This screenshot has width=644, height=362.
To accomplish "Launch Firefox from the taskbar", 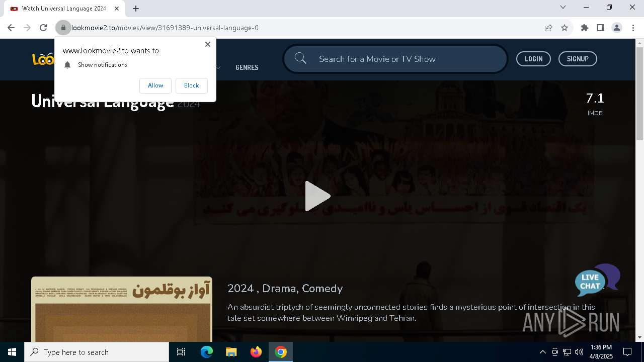I will 256,352.
